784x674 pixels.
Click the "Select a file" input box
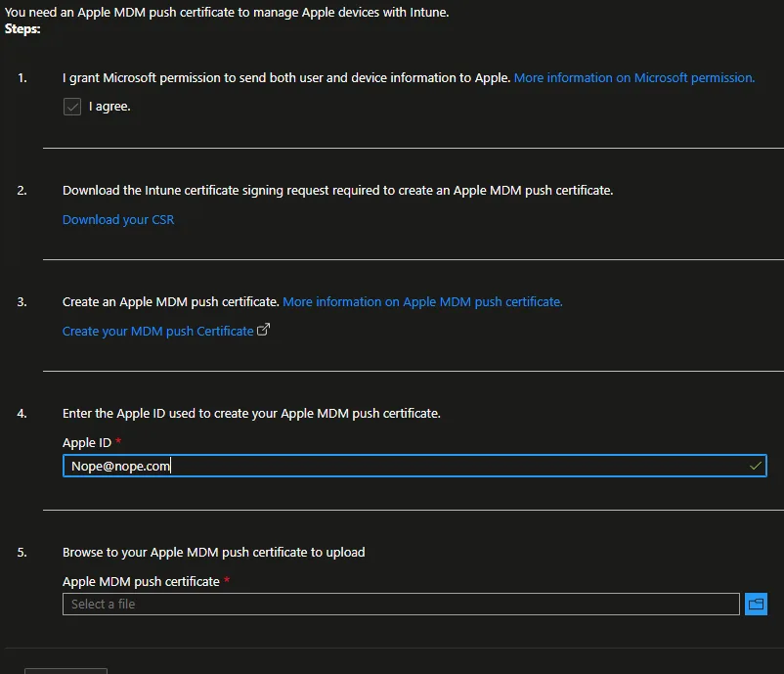(401, 604)
